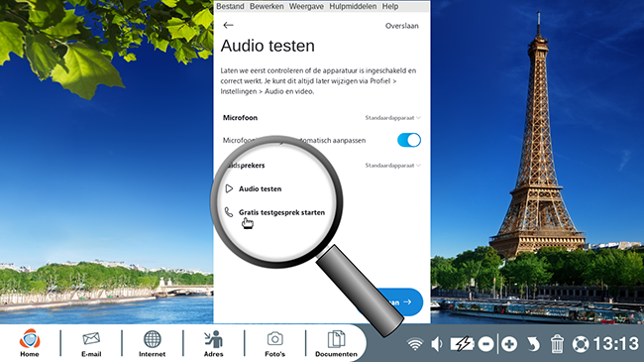Click the lifebuoy help icon
The width and height of the screenshot is (644, 362).
coord(581,344)
